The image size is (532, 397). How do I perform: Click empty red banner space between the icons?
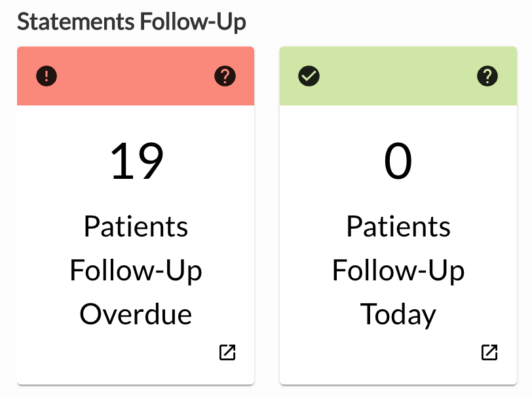[136, 76]
